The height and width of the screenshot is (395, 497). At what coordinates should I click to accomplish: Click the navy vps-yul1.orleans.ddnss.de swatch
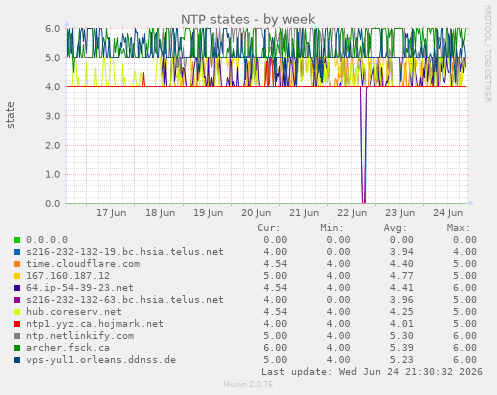coord(17,360)
